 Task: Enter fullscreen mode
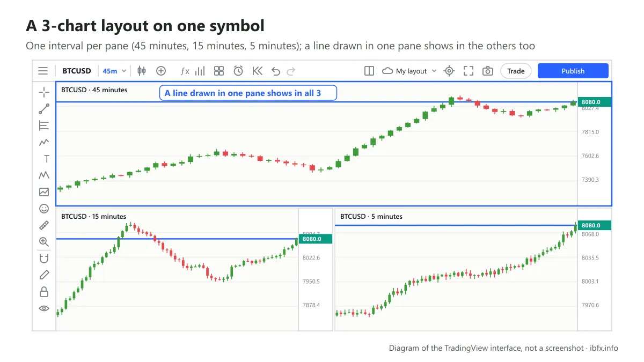(469, 71)
